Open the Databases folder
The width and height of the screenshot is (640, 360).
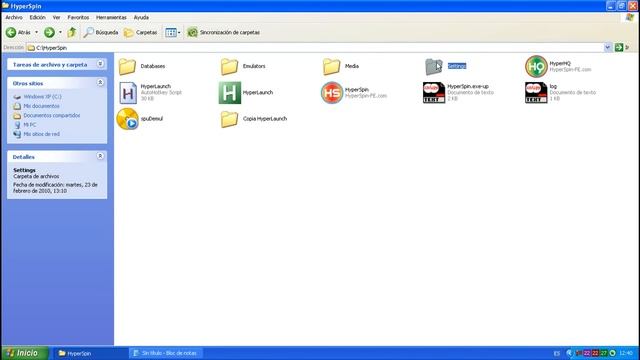tap(142, 66)
